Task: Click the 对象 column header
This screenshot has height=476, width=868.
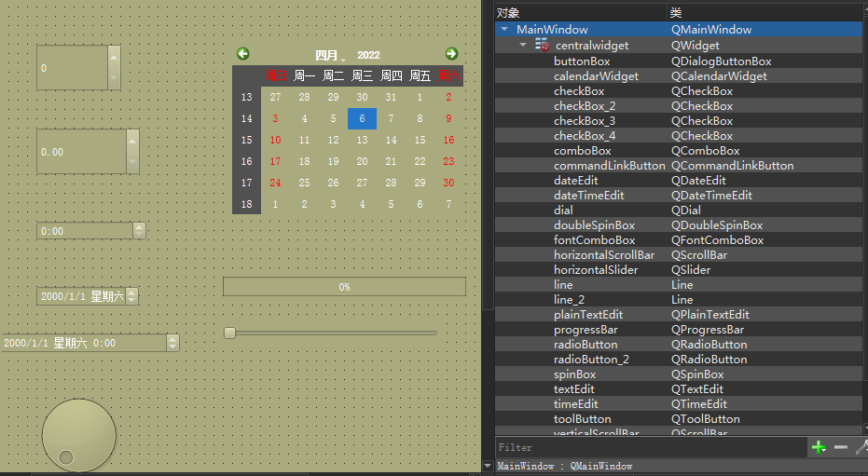Action: click(581, 13)
